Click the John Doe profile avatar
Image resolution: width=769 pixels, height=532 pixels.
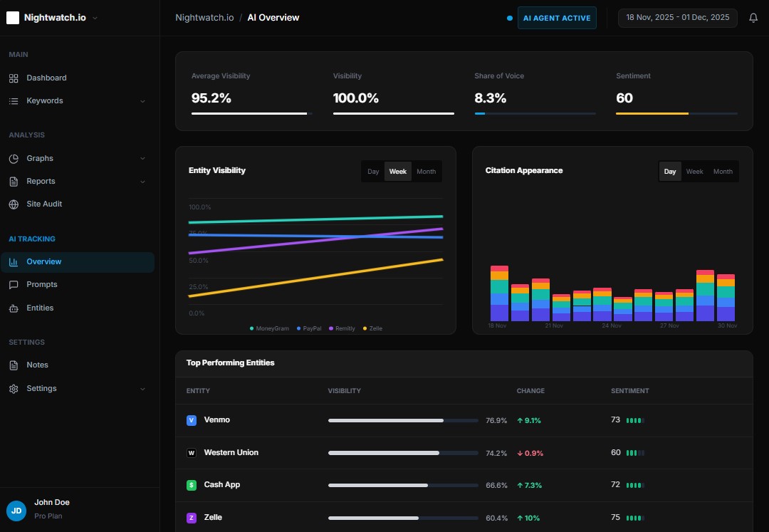(x=16, y=511)
